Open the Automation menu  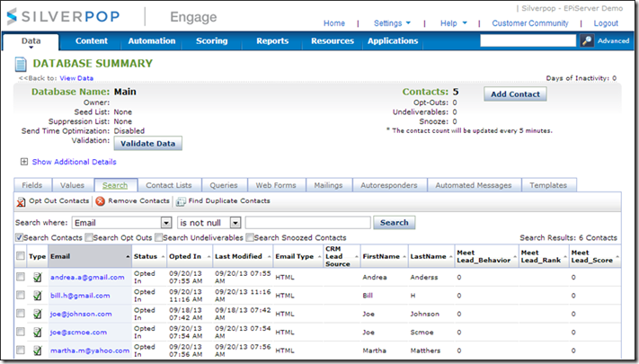point(152,40)
